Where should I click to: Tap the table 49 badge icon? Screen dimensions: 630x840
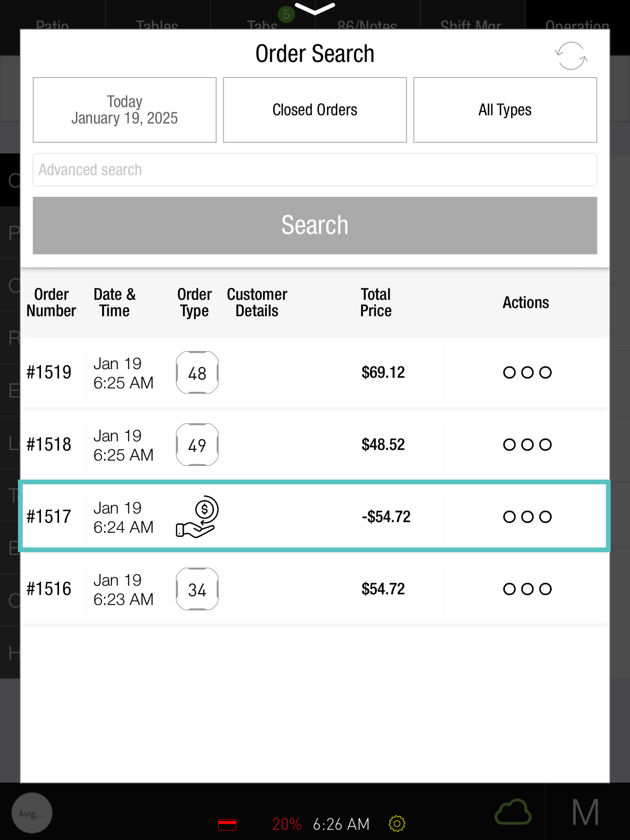point(197,445)
